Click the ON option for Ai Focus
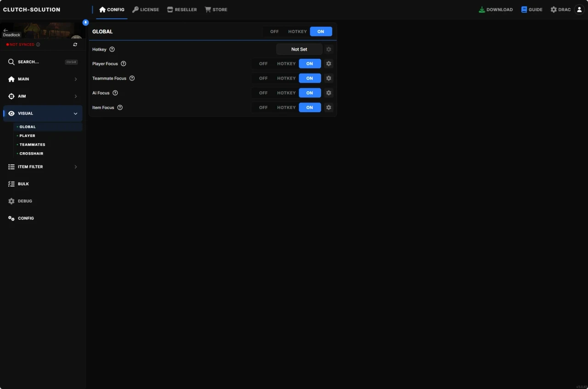The height and width of the screenshot is (389, 588). 310,93
